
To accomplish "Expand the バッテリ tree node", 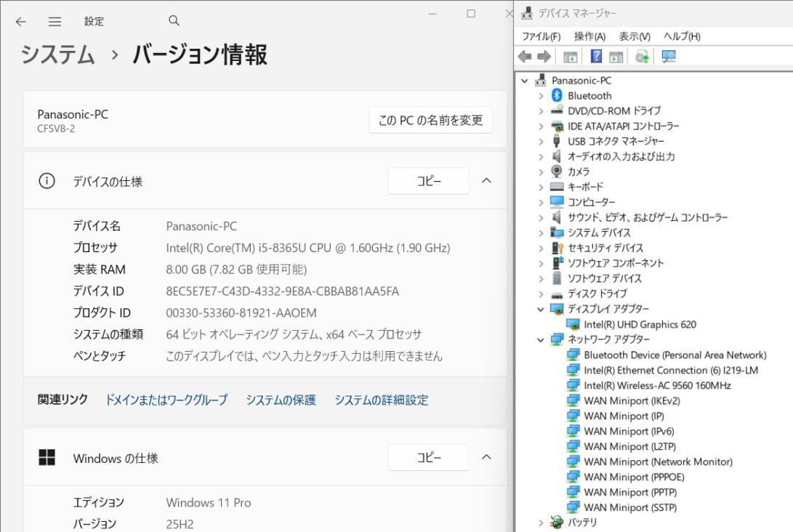I will pyautogui.click(x=541, y=522).
